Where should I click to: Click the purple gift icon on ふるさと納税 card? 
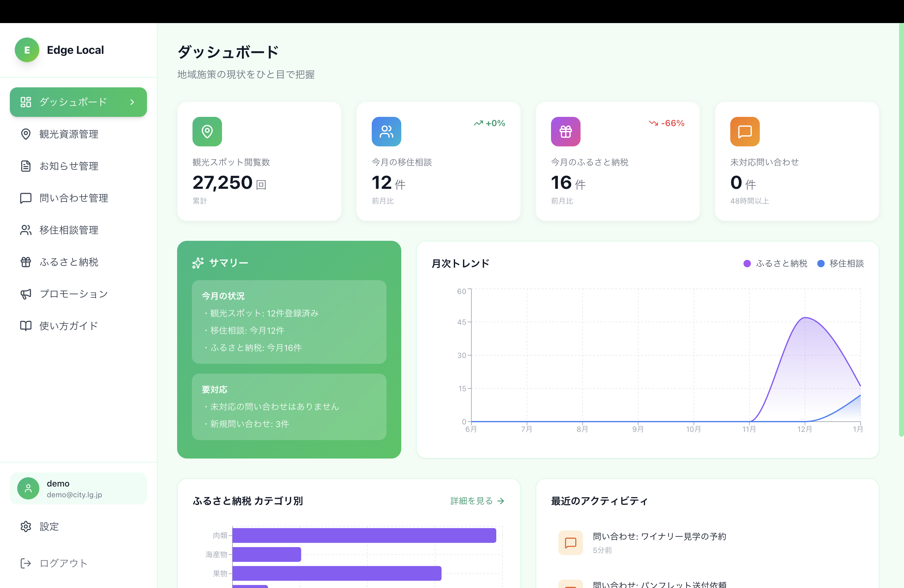click(x=565, y=131)
